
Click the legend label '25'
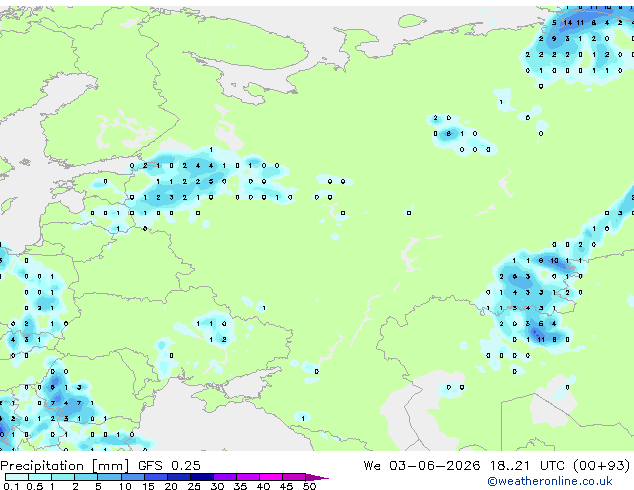(x=194, y=486)
